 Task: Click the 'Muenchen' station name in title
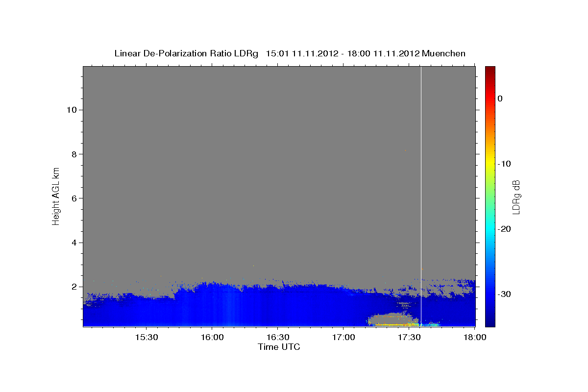(x=443, y=53)
